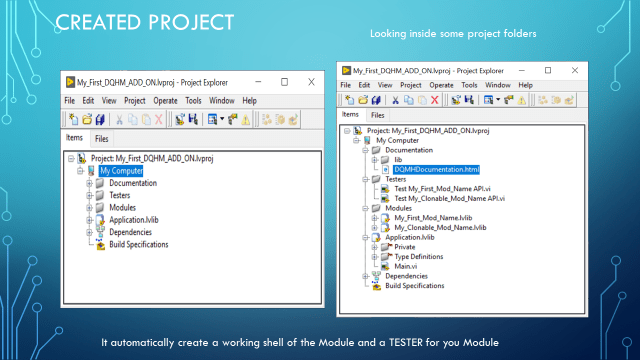Open Edit menu in left window
Image resolution: width=640 pixels, height=360 pixels.
coord(88,100)
